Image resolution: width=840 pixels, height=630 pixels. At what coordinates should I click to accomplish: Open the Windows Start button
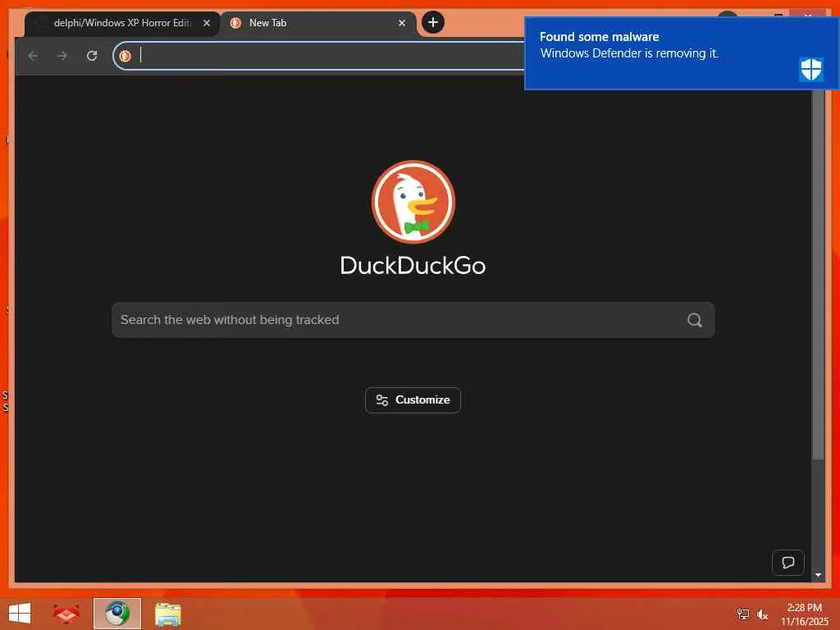click(x=20, y=614)
